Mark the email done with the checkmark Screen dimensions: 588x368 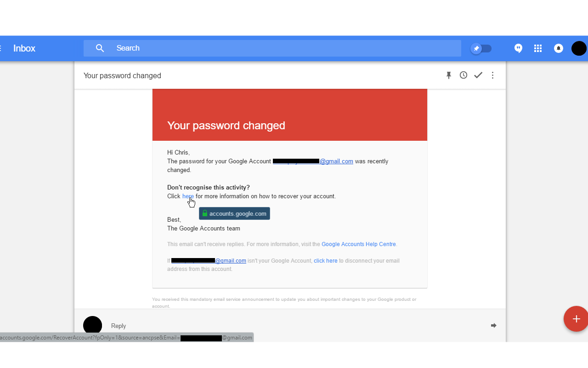478,75
